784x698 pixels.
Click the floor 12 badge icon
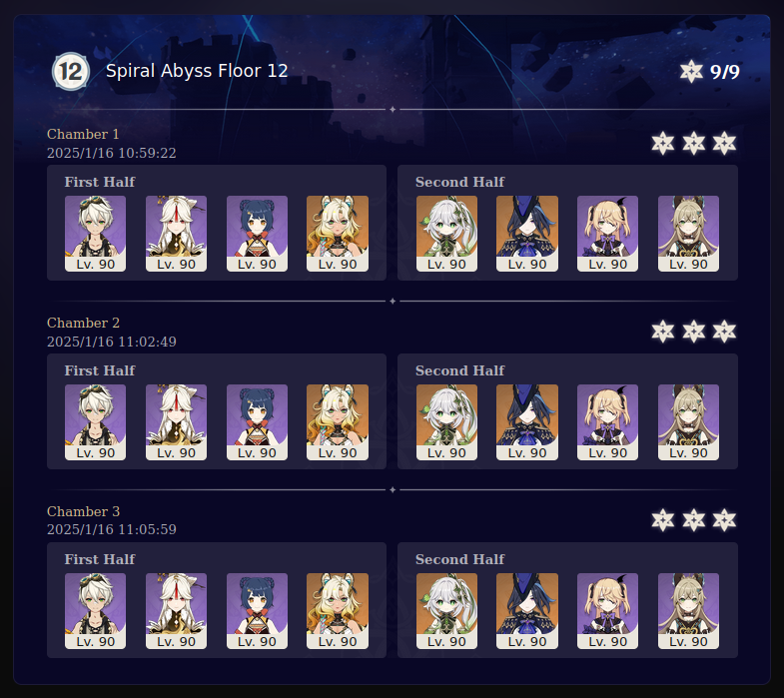[71, 71]
